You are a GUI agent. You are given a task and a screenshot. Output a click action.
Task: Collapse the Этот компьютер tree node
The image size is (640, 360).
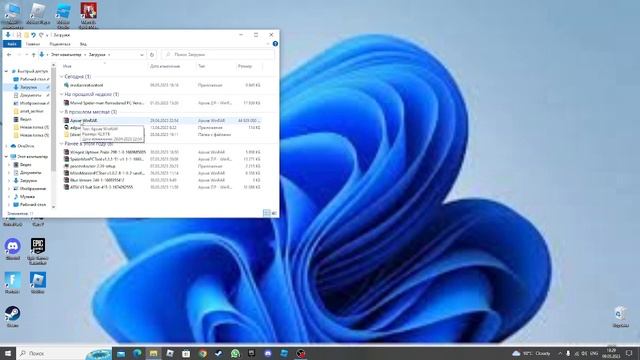point(6,156)
